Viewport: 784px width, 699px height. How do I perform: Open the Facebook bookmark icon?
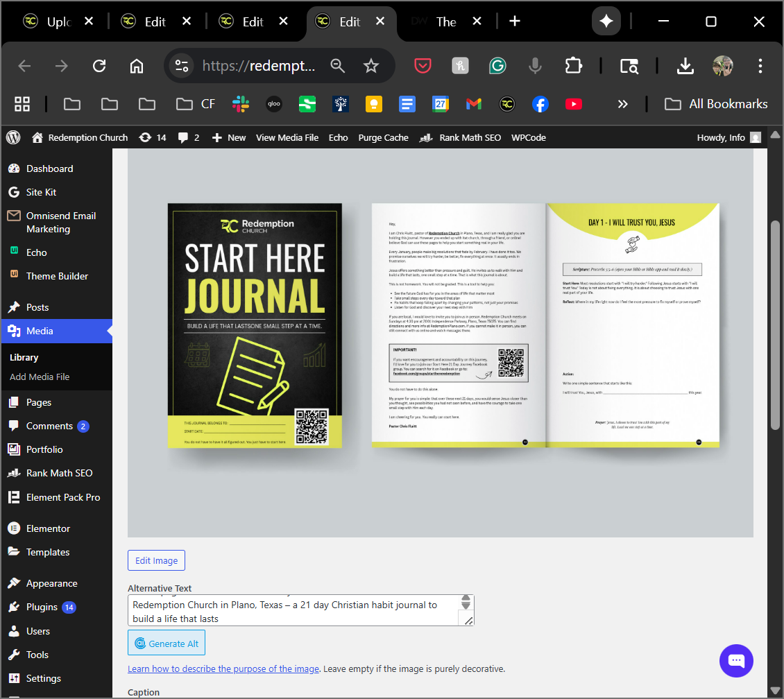(540, 104)
